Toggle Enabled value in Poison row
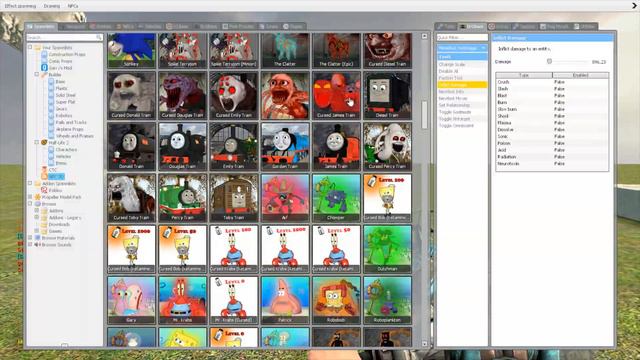 [x=559, y=143]
